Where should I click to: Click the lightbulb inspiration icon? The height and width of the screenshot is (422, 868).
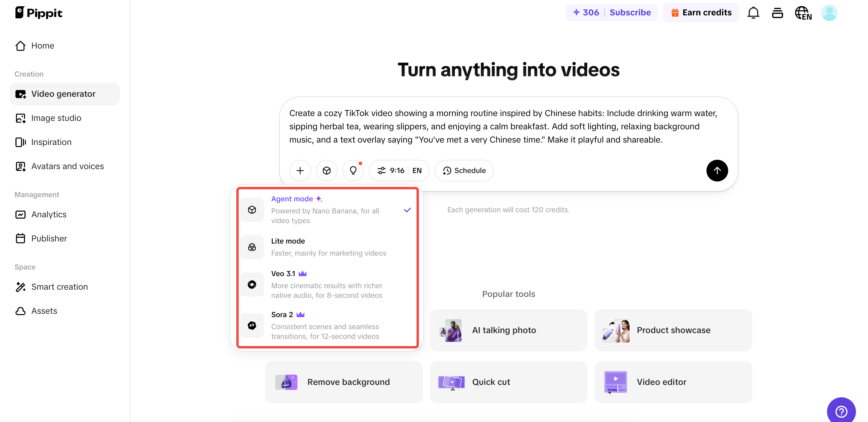(353, 171)
